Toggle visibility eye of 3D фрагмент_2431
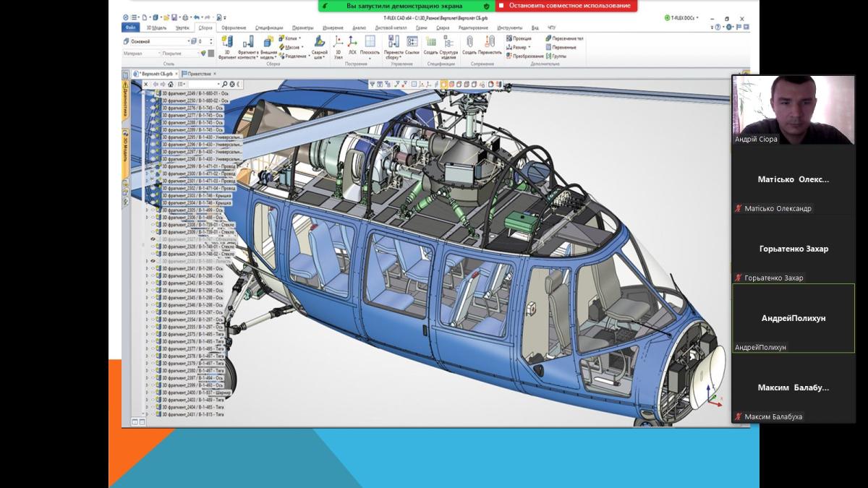Image resolution: width=868 pixels, height=488 pixels. (153, 414)
